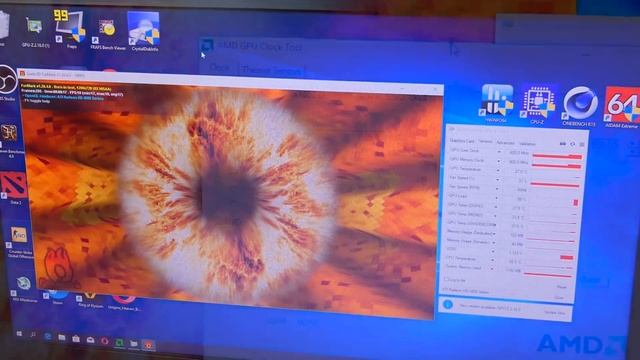Viewport: 640px width, 360px height.
Task: Expand Fan Speed (RPM) sensor dropdown
Action: point(497,189)
